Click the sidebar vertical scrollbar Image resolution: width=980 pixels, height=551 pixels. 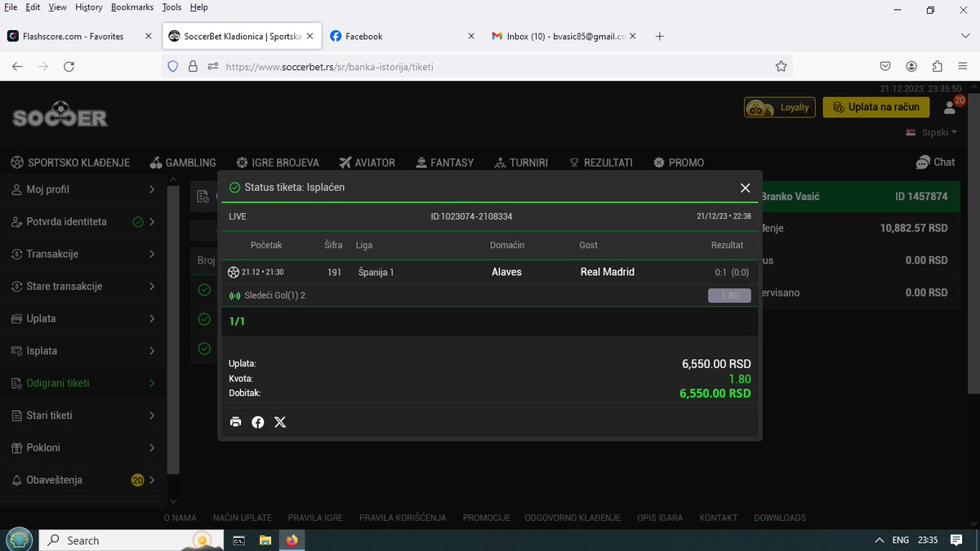point(171,331)
